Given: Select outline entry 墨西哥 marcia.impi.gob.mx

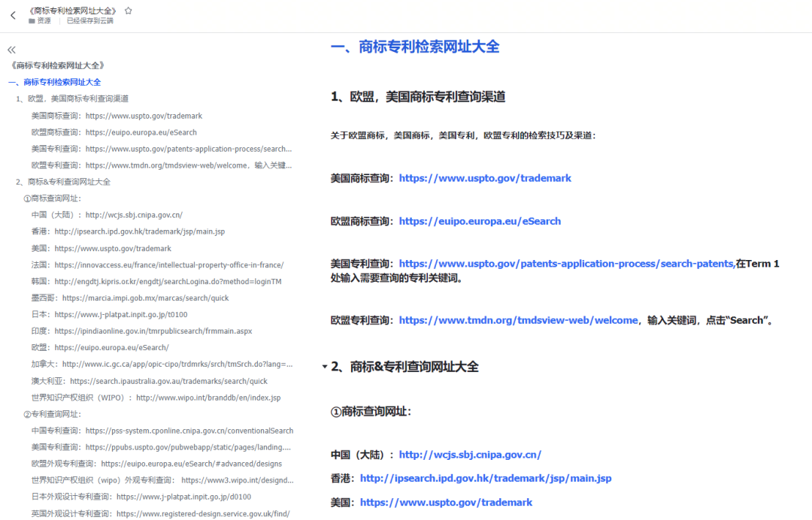Looking at the screenshot, I should 130,298.
